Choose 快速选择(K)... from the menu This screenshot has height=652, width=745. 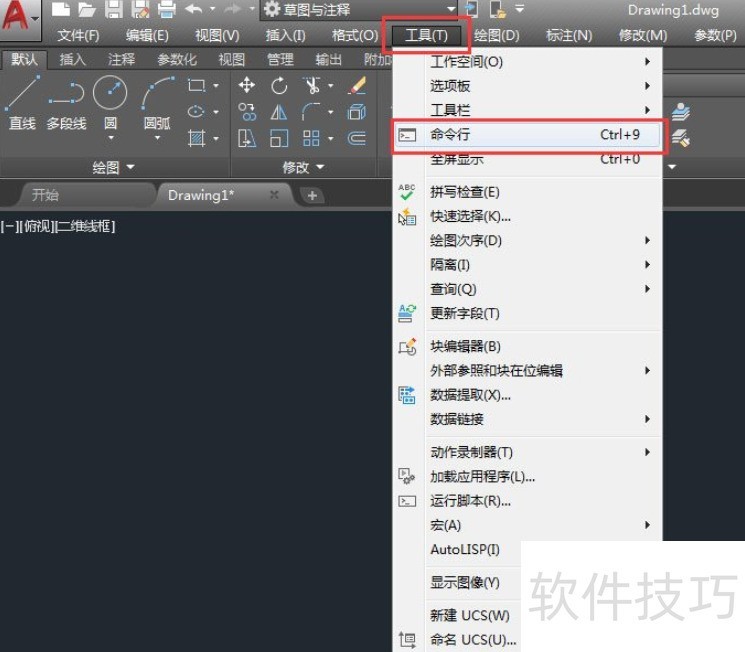528,217
